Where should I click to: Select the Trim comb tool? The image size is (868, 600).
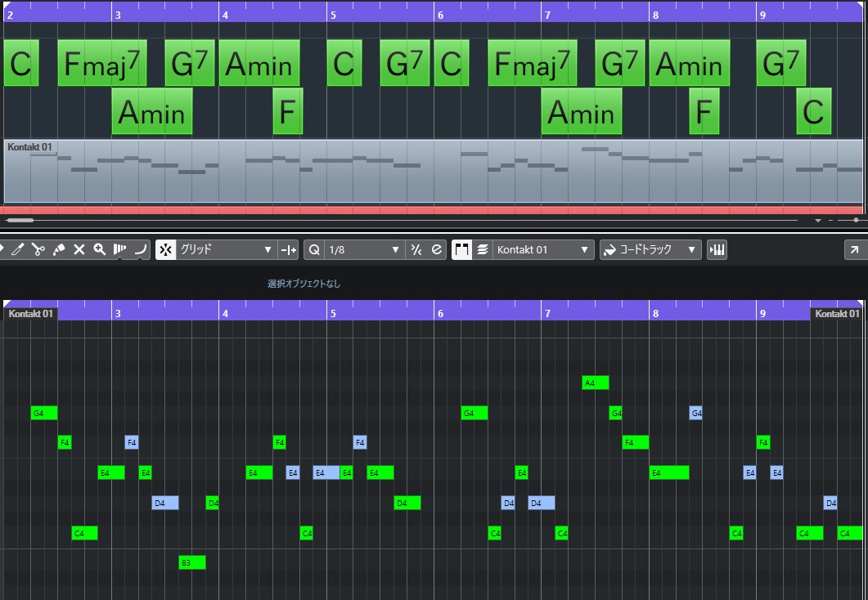[x=119, y=249]
